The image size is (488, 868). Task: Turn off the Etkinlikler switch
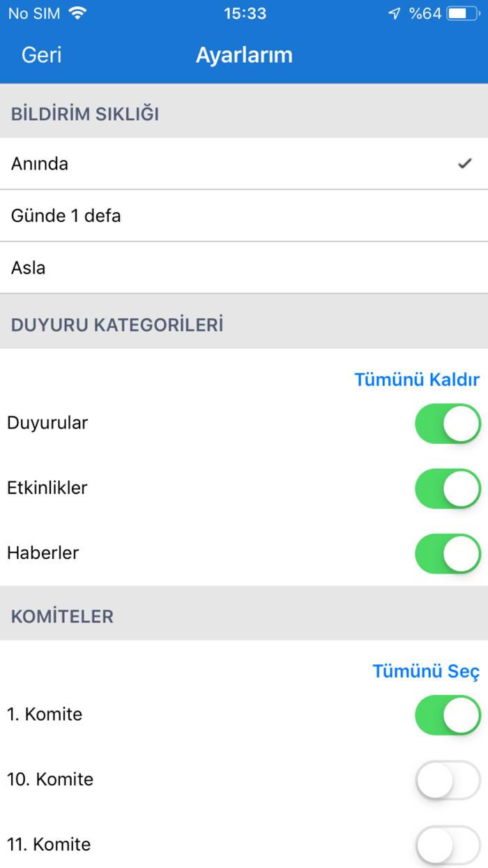(x=447, y=488)
